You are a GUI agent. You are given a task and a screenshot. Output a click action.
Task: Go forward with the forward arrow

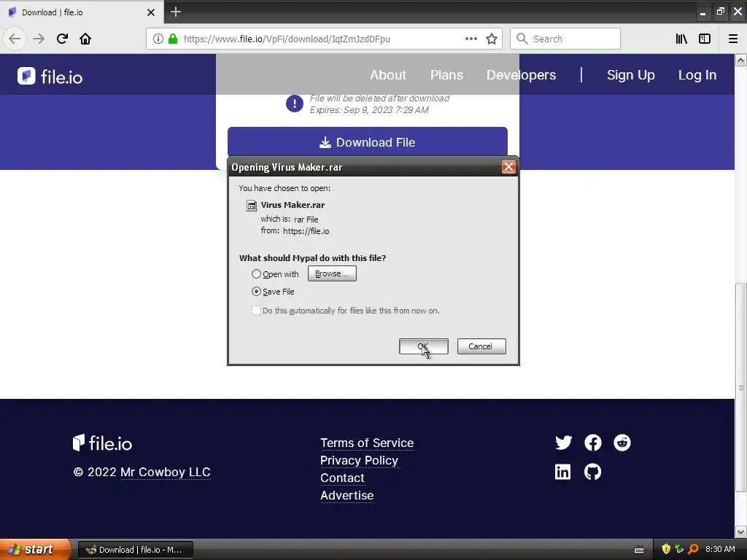(39, 39)
